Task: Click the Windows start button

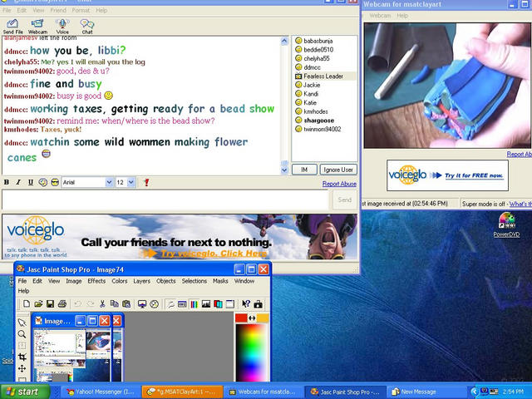Action: click(x=24, y=392)
